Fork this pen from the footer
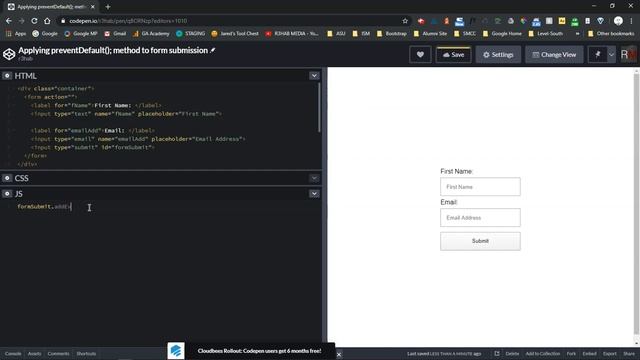The image size is (640, 360). 571,354
